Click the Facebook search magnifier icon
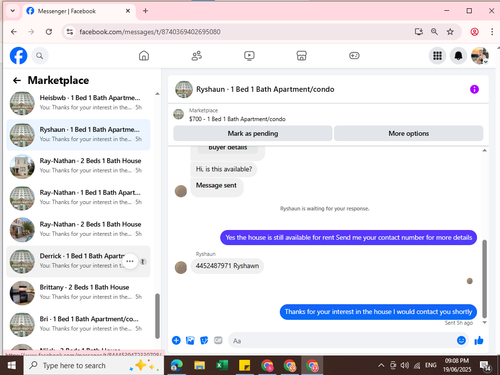The width and height of the screenshot is (500, 375). (40, 56)
